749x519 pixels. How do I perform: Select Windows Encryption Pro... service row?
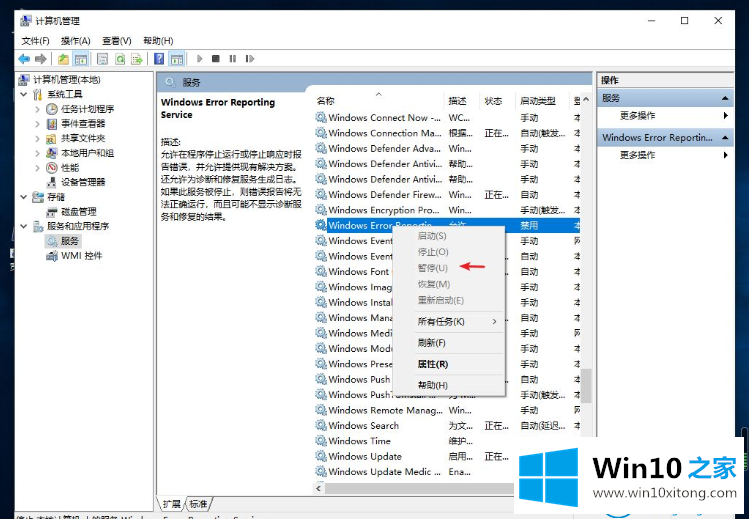[447, 210]
